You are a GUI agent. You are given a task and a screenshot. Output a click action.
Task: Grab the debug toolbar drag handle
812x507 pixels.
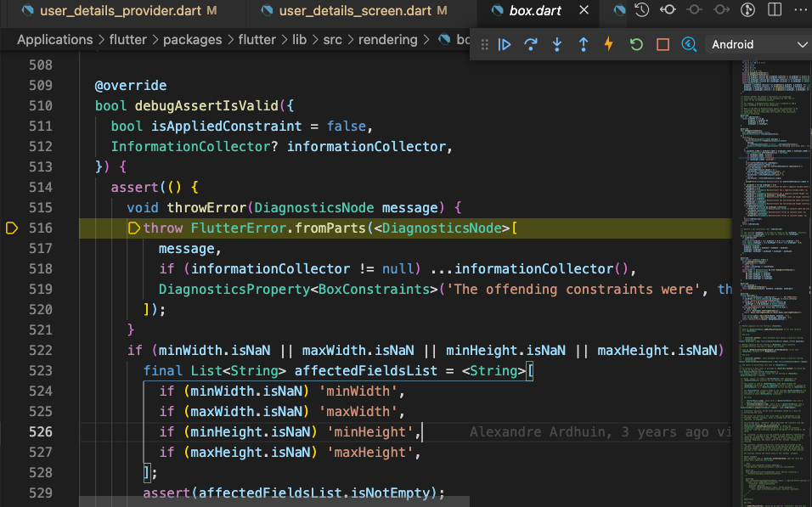(485, 44)
